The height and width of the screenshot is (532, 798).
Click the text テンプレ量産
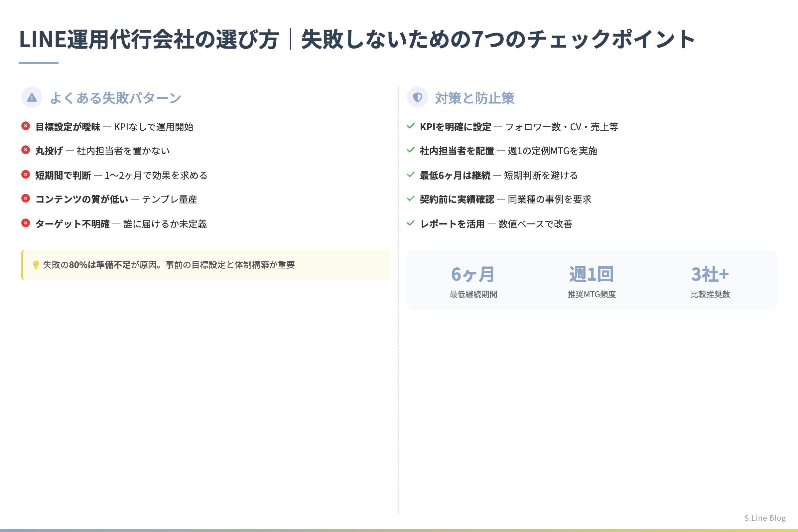pyautogui.click(x=170, y=199)
